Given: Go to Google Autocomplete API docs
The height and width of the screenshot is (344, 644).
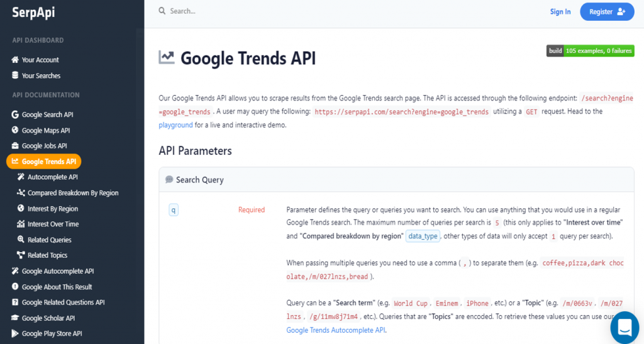Looking at the screenshot, I should coord(58,271).
